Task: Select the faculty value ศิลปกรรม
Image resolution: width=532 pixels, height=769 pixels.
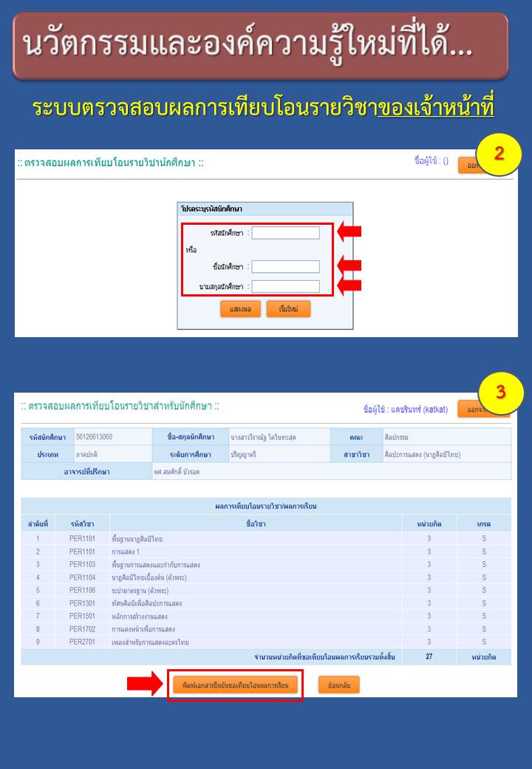Action: pos(396,437)
